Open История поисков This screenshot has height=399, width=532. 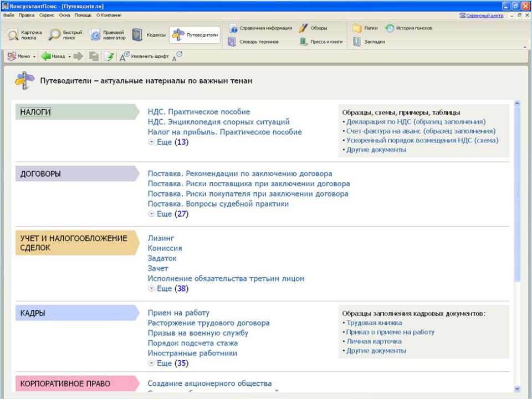point(408,28)
